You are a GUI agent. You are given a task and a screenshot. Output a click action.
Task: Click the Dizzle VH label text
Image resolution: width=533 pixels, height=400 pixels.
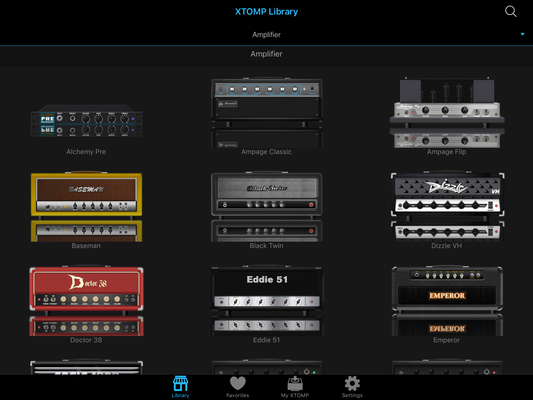[447, 246]
